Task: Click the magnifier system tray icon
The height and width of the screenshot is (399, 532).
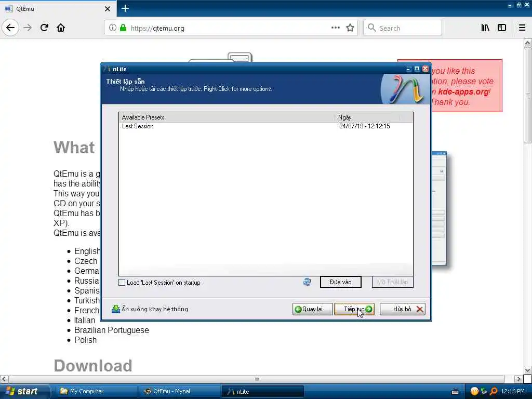Action: click(494, 392)
